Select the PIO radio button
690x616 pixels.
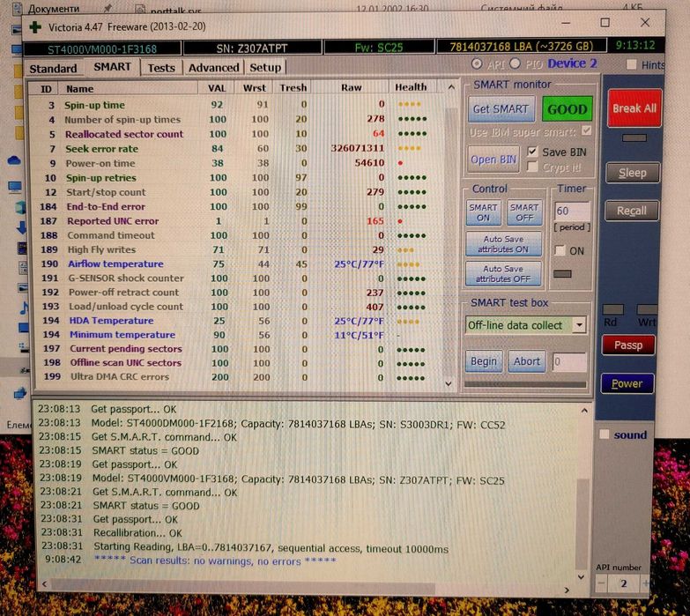pos(515,63)
